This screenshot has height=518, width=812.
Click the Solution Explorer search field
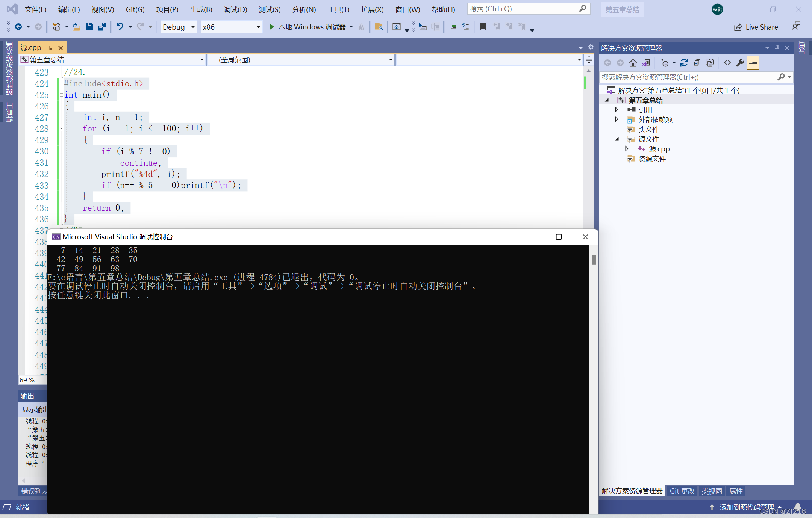coord(695,77)
